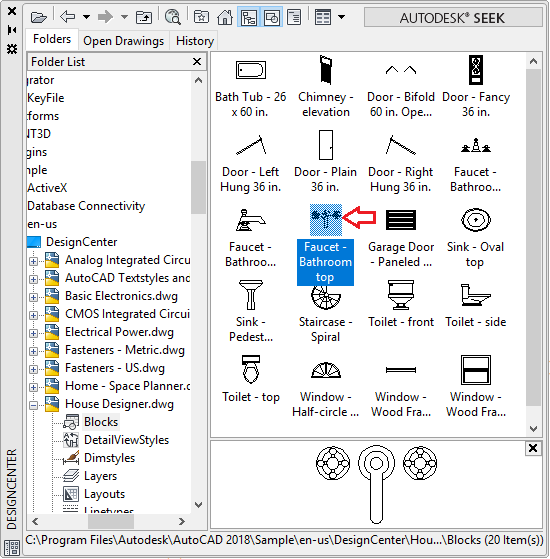
Task: Select Database Connectivity folder
Action: pos(86,206)
